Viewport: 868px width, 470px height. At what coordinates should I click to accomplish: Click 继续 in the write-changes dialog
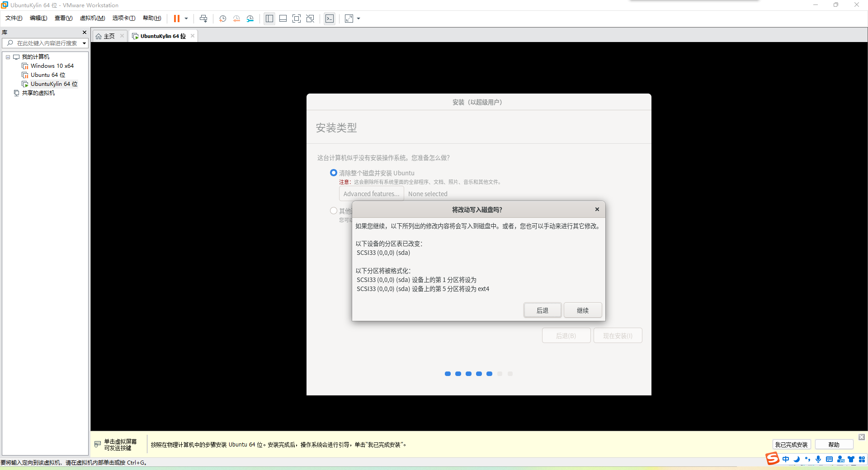(x=583, y=310)
